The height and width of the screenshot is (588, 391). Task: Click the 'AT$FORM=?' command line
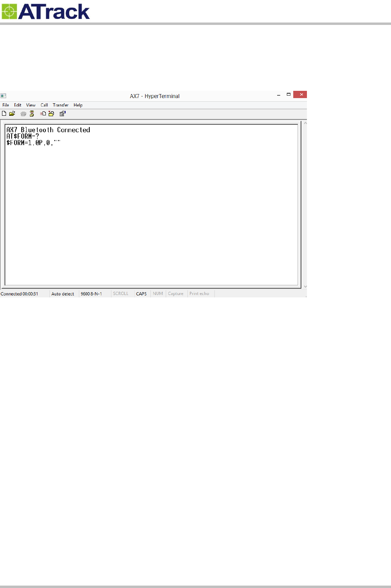[x=23, y=136]
